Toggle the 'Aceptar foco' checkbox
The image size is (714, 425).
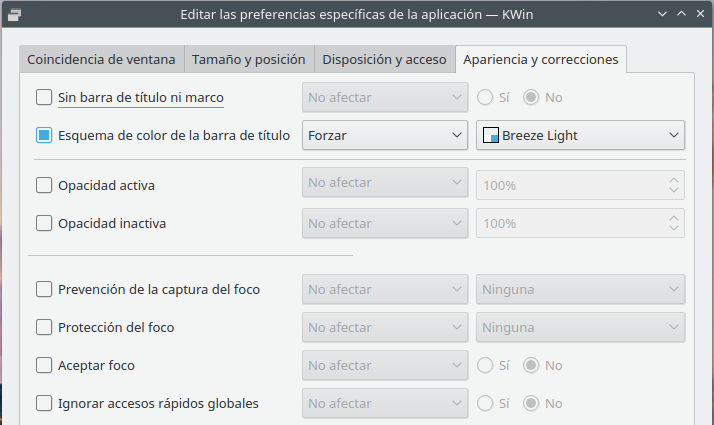(44, 365)
